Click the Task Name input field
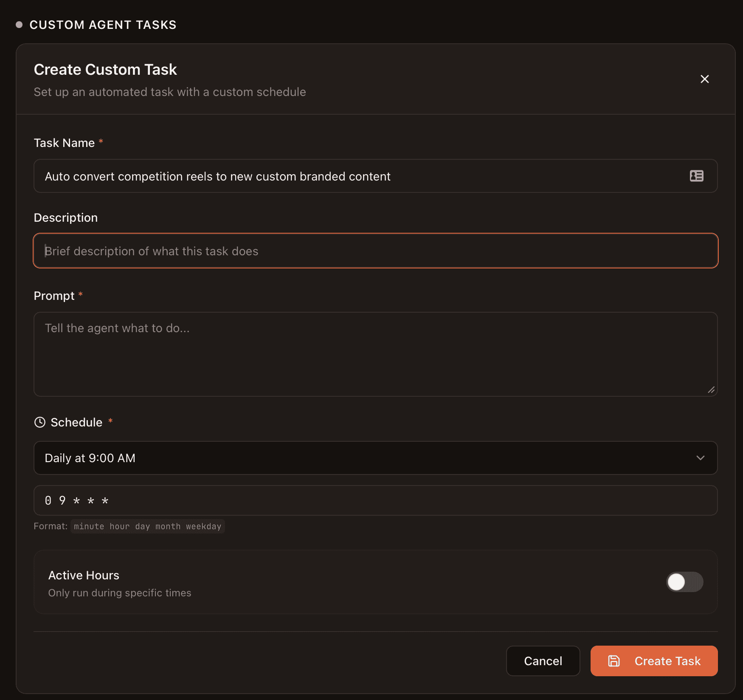The image size is (743, 700). 375,176
